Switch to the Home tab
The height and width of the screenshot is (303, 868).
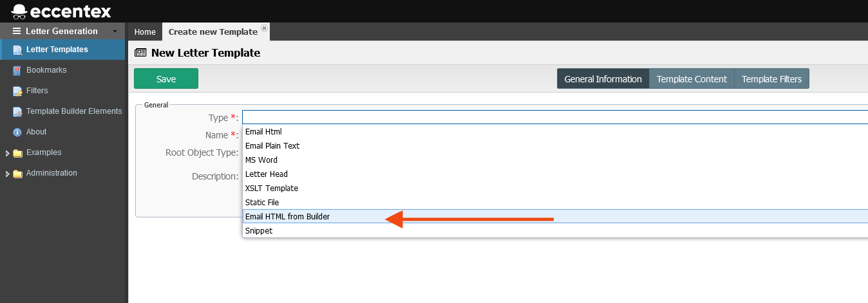145,32
